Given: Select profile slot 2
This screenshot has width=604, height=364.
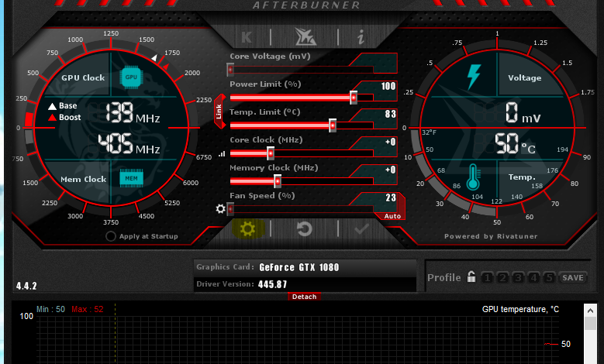Looking at the screenshot, I should click(x=502, y=277).
